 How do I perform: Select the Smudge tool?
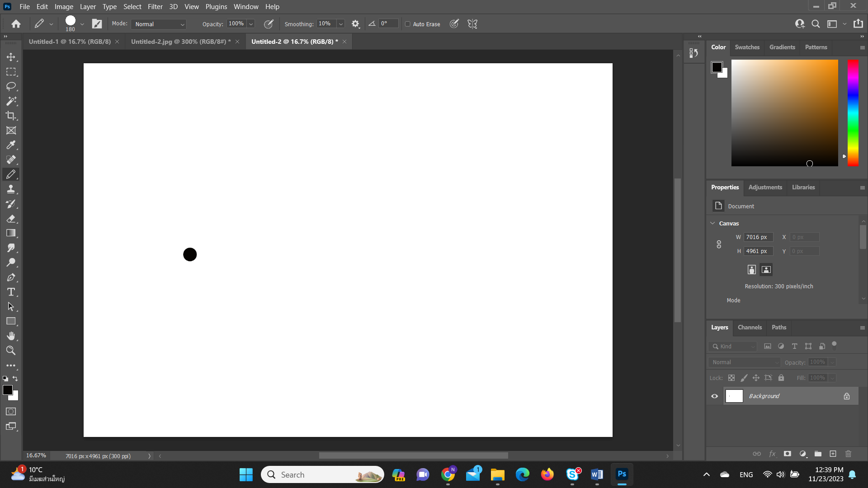click(x=11, y=248)
